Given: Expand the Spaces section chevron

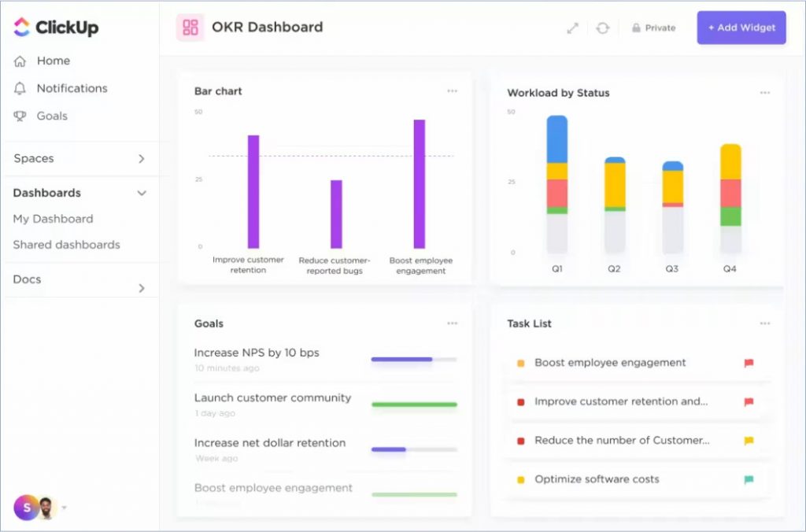Looking at the screenshot, I should (142, 159).
